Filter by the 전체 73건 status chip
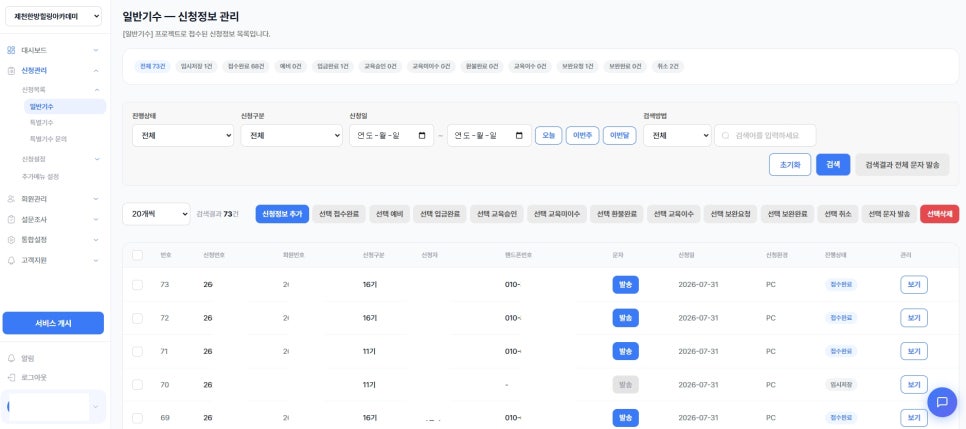Screen dimensions: 966x429 click(153, 67)
